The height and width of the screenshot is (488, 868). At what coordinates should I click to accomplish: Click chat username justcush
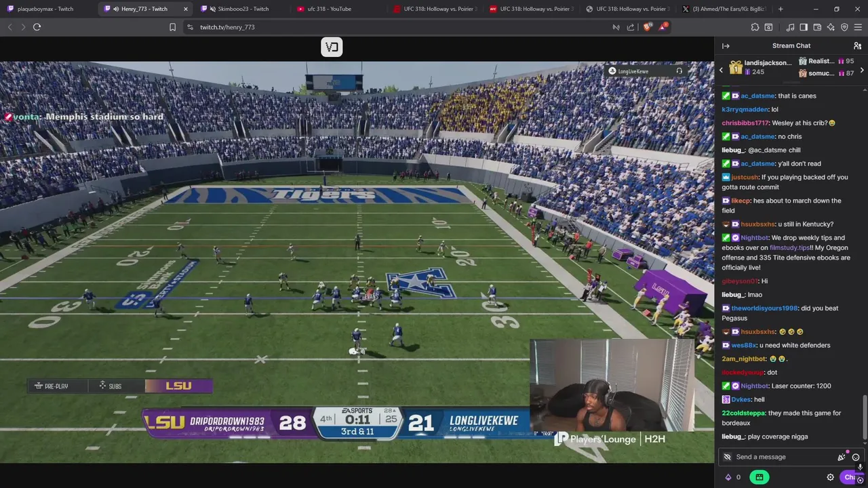pos(745,178)
